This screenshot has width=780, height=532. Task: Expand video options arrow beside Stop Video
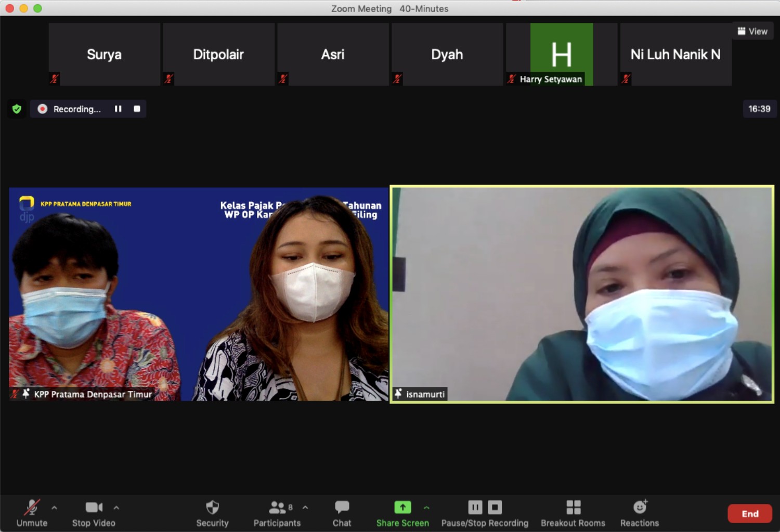[116, 508]
